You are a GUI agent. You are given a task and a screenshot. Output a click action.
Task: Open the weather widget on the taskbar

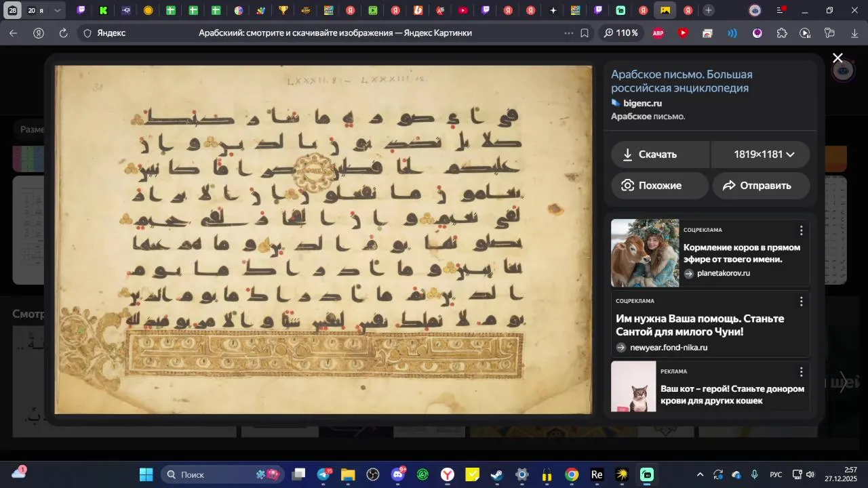(x=19, y=473)
